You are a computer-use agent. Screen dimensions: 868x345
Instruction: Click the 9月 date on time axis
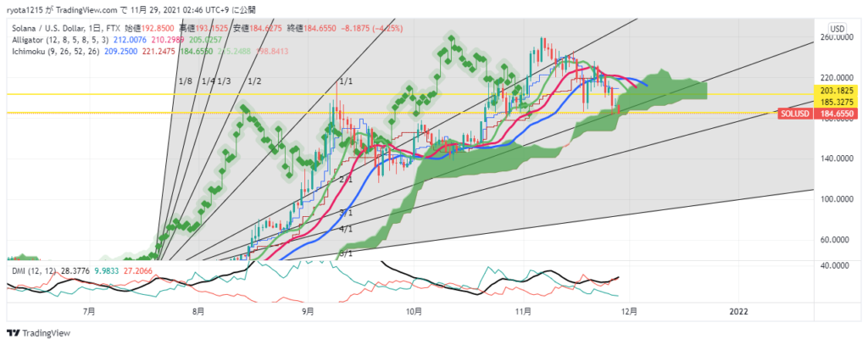309,312
